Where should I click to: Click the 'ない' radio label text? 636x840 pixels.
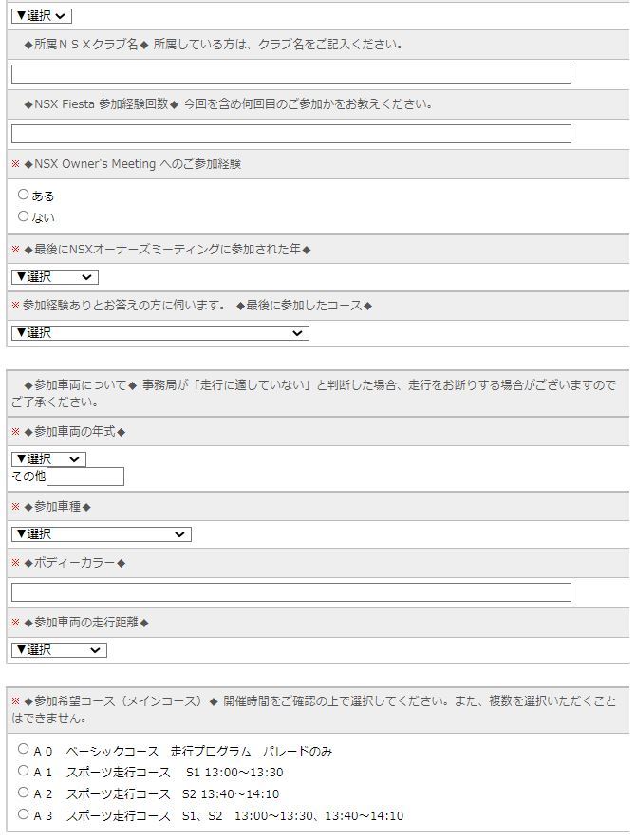click(44, 218)
